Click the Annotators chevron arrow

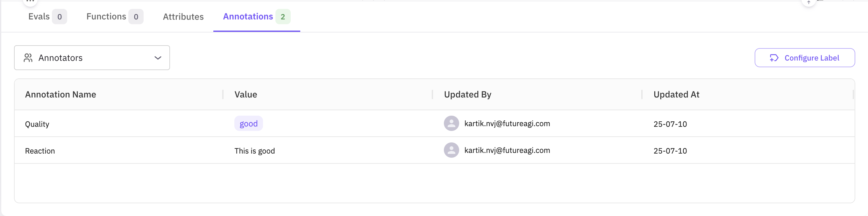158,58
